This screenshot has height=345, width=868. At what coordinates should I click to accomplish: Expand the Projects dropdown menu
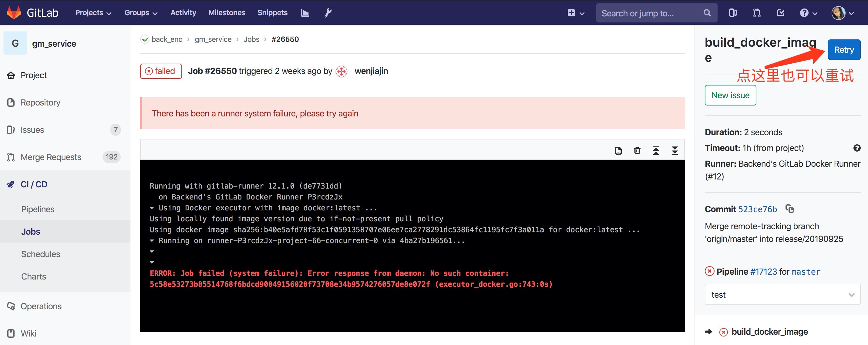[x=93, y=13]
